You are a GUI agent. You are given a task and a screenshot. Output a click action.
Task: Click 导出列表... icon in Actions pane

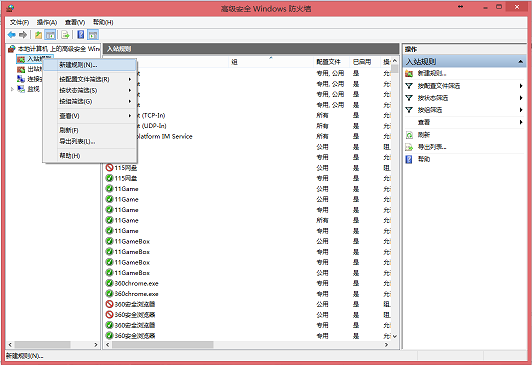click(409, 147)
